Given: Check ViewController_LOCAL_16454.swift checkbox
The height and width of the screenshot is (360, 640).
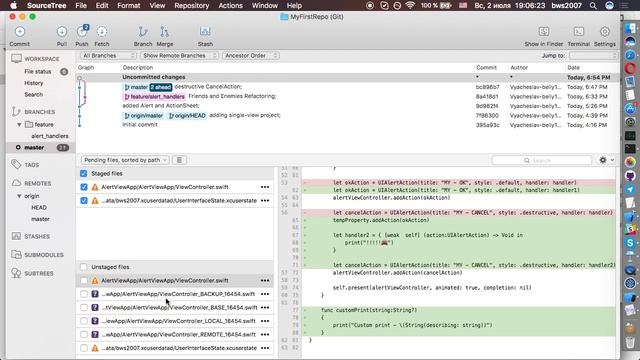Looking at the screenshot, I should click(x=84, y=321).
